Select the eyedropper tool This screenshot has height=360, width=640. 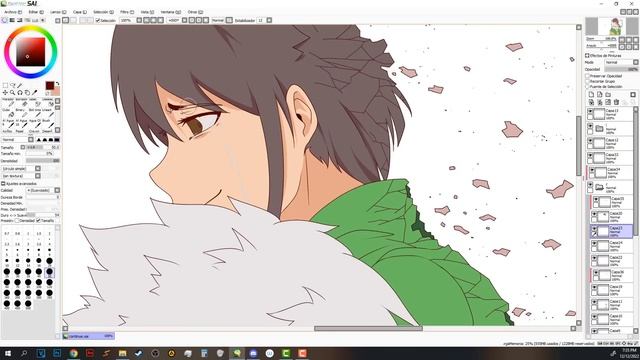click(34, 93)
